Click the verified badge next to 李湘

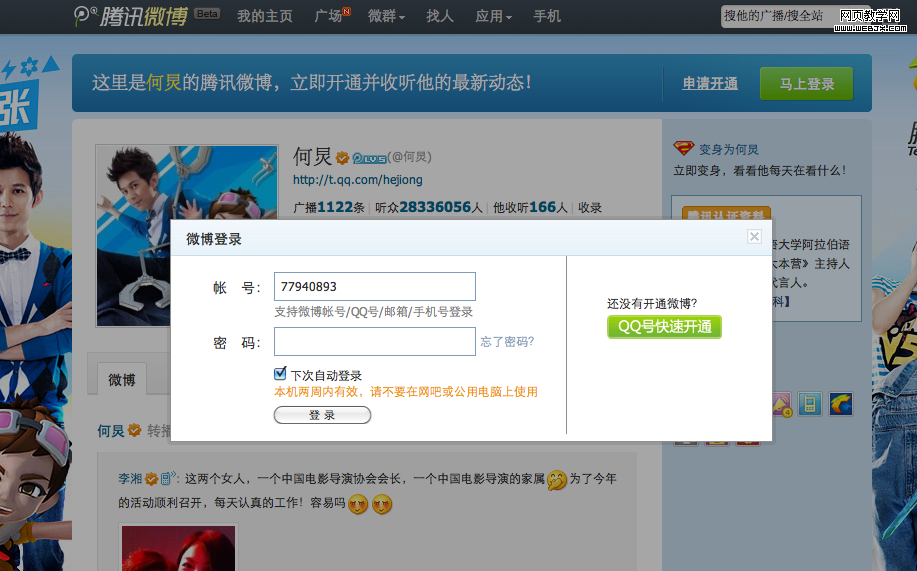(x=152, y=479)
